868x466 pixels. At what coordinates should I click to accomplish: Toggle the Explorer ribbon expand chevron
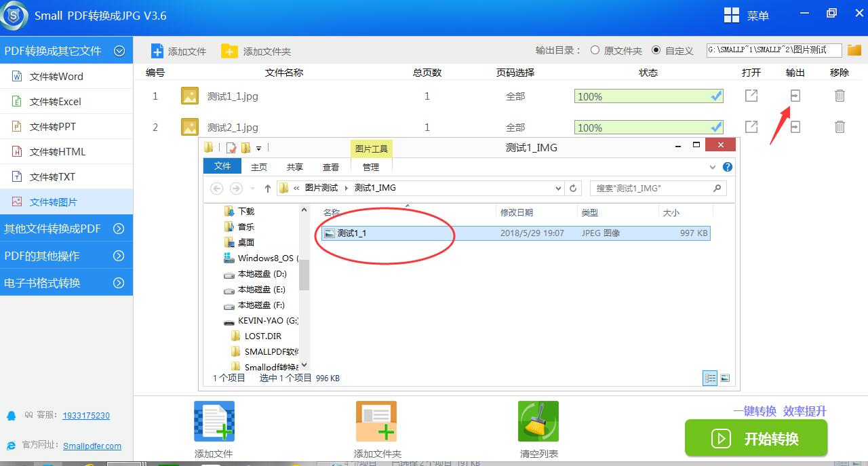pos(713,167)
